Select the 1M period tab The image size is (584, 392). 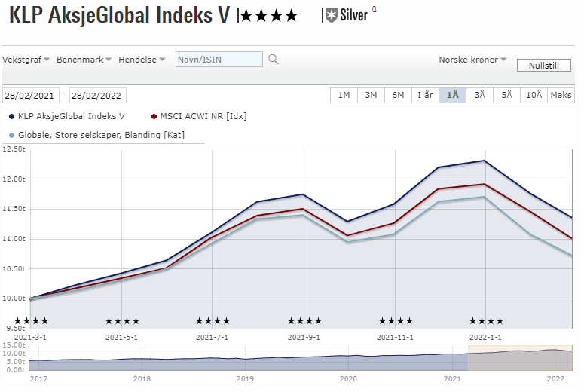pyautogui.click(x=344, y=95)
